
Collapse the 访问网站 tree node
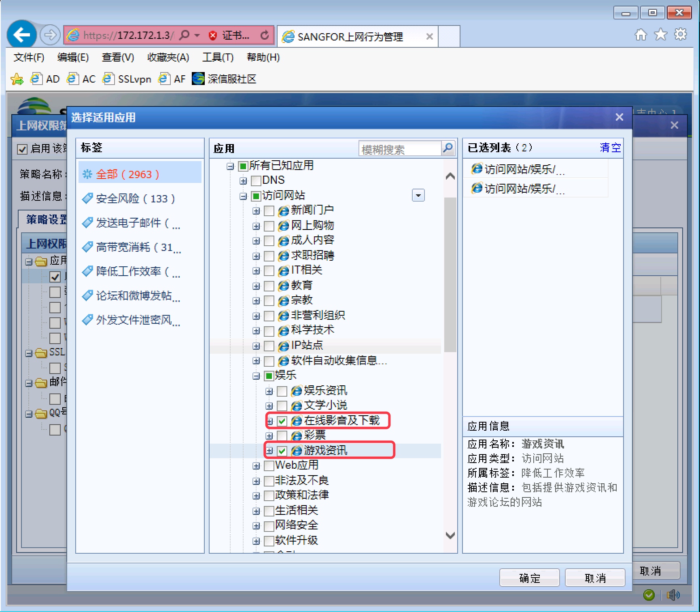point(243,196)
